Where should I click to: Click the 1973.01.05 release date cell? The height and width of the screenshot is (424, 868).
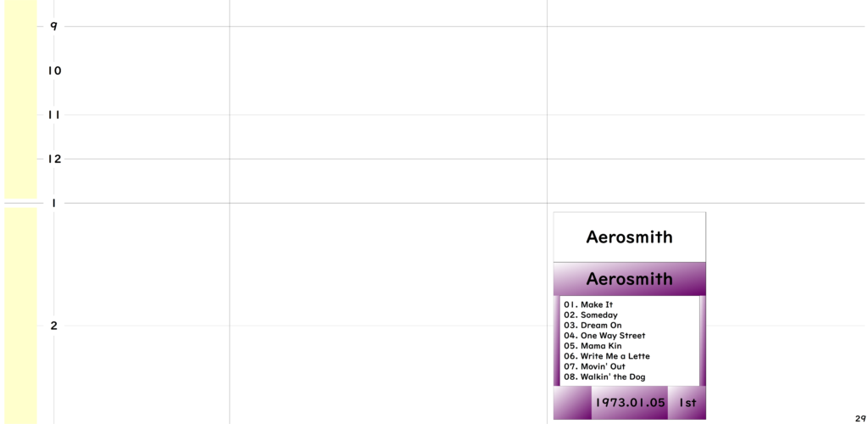[630, 403]
